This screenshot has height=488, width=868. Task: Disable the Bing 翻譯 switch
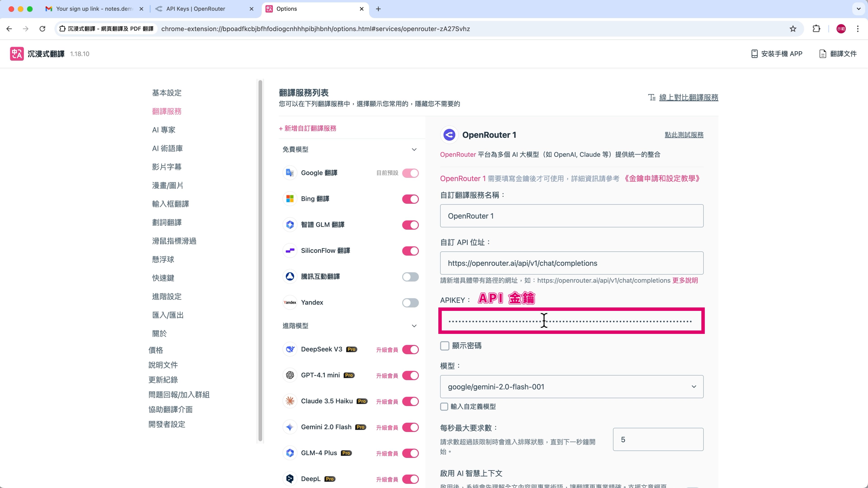click(x=410, y=199)
